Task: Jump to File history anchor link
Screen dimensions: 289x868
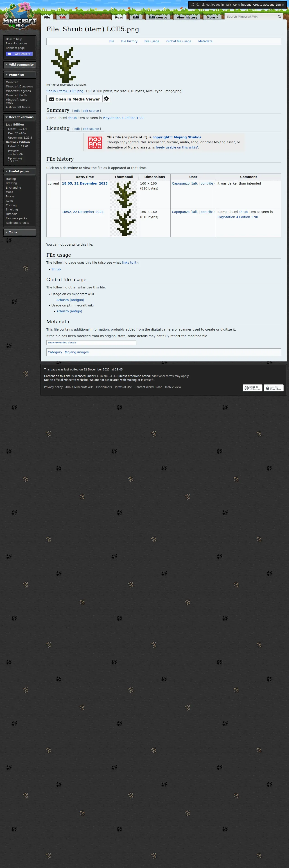Action: [x=129, y=41]
